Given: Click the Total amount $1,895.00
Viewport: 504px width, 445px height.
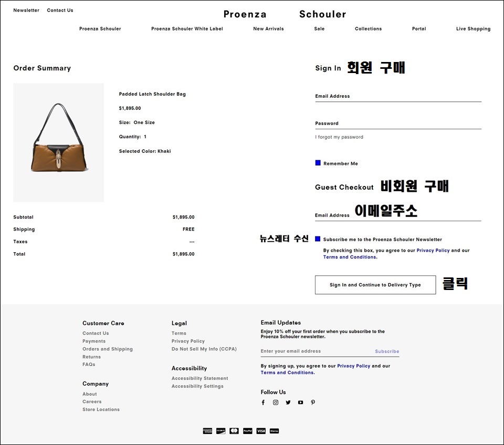Looking at the screenshot, I should click(184, 254).
